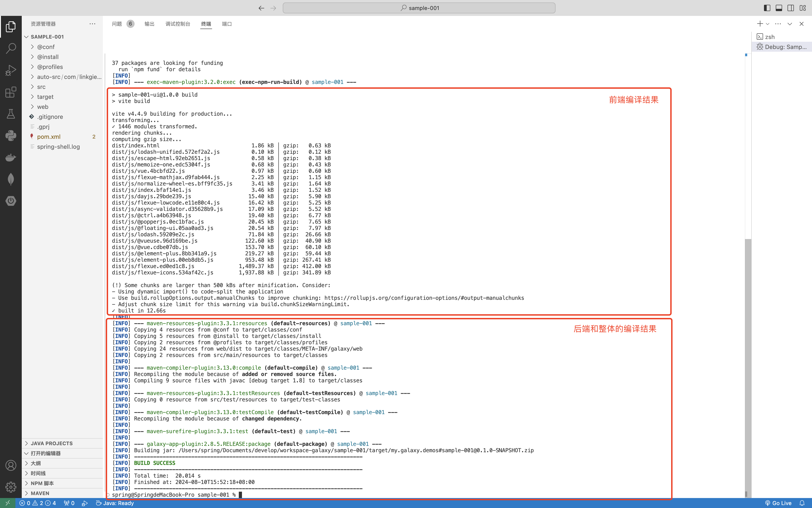Switch to the 调试控制台 tab
812x508 pixels.
tap(178, 24)
